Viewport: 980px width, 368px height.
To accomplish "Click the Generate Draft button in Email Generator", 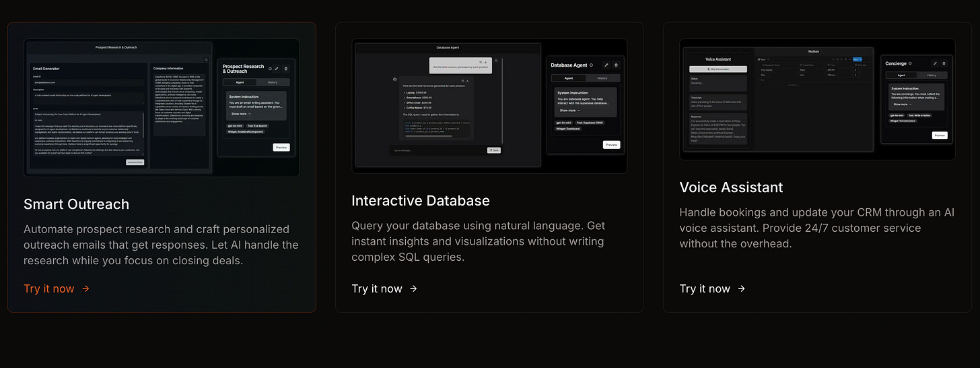I will click(x=135, y=162).
